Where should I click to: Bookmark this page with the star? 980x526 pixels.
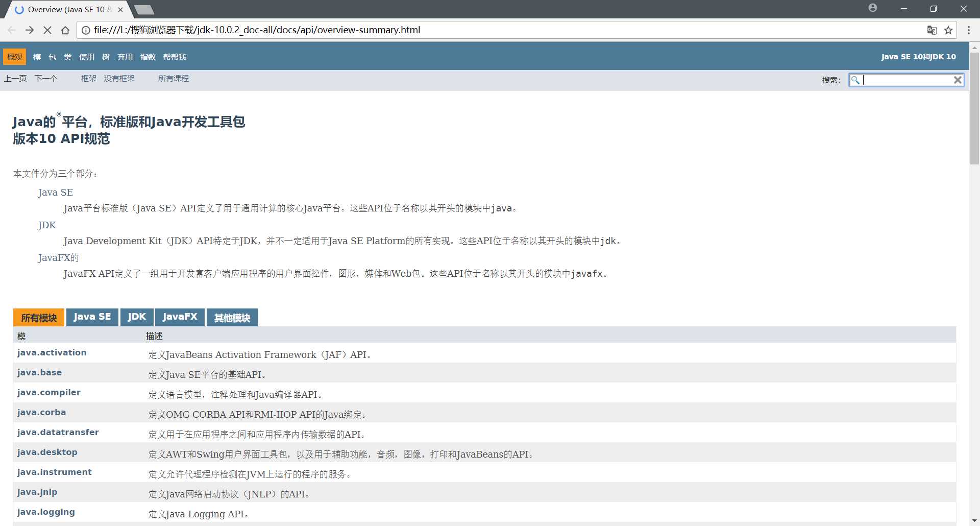tap(948, 30)
